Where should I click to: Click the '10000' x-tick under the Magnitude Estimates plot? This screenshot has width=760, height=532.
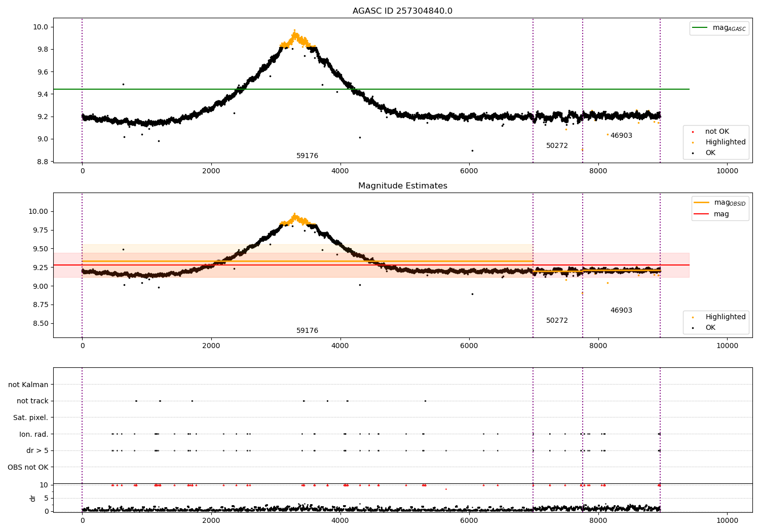[x=727, y=346]
